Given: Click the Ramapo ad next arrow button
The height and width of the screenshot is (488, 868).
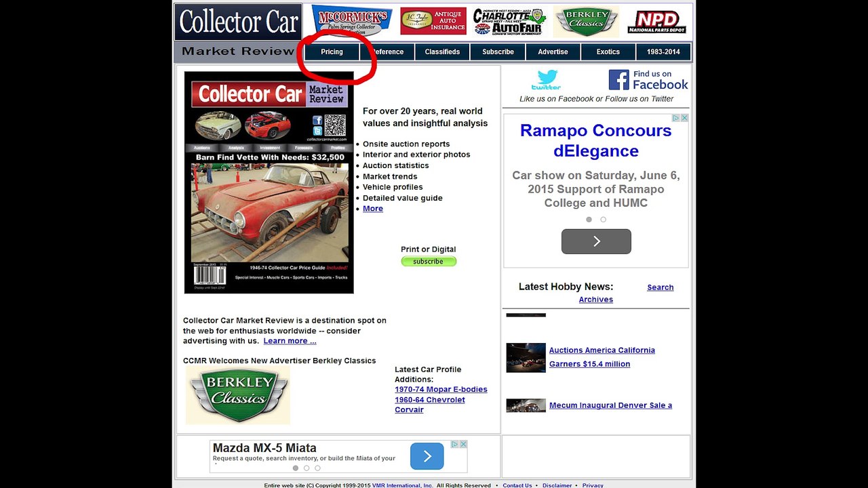Looking at the screenshot, I should click(596, 241).
